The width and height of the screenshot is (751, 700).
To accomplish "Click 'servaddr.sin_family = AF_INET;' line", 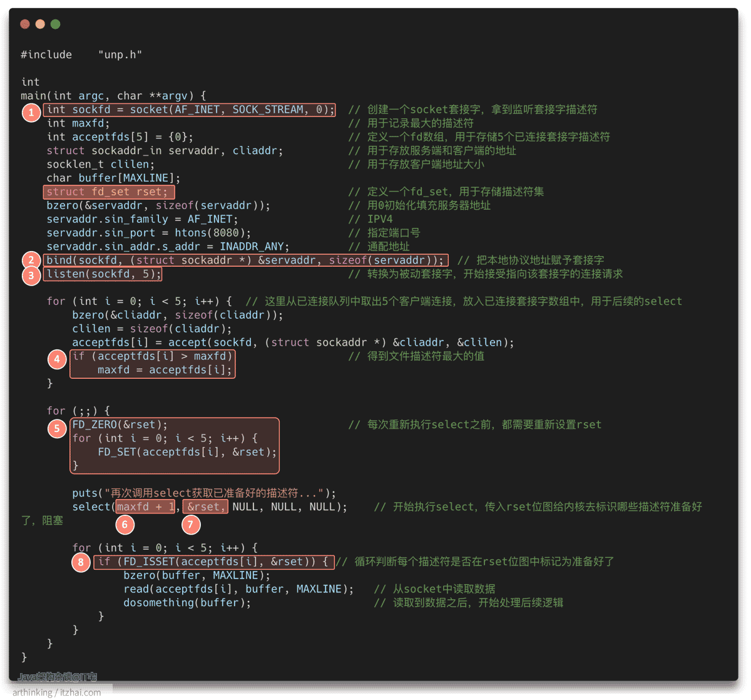I will click(143, 219).
